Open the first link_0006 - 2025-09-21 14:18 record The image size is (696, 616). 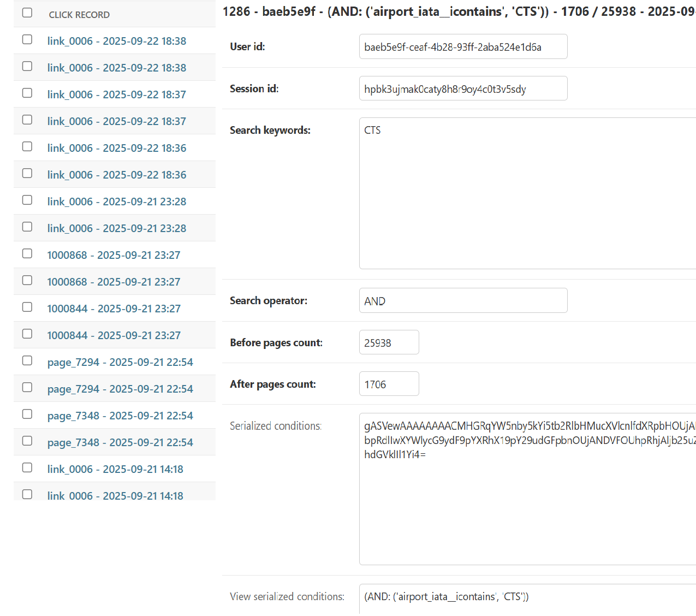pyautogui.click(x=115, y=469)
